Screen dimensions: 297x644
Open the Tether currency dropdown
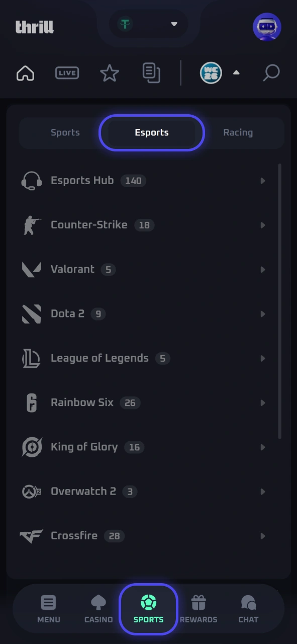coord(148,24)
